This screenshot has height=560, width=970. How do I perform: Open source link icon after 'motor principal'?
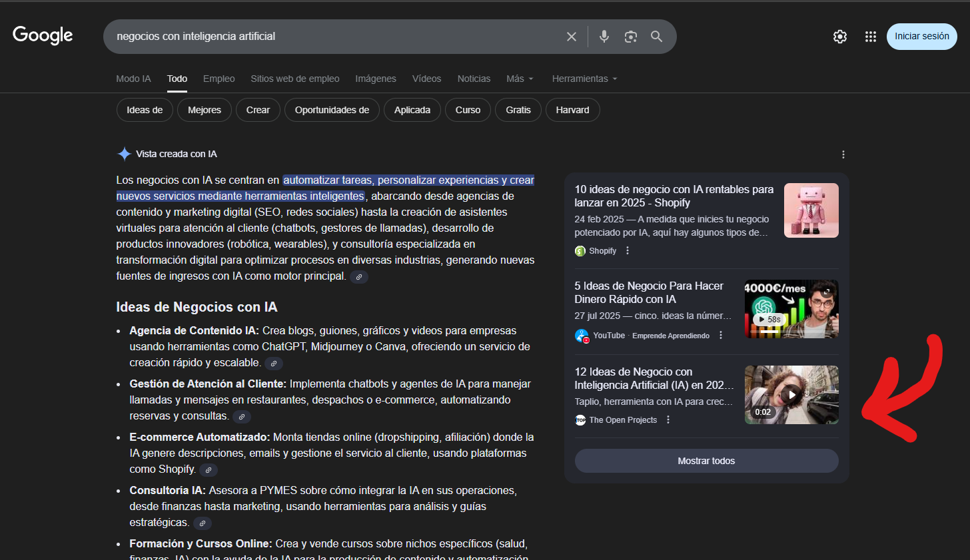pos(359,277)
